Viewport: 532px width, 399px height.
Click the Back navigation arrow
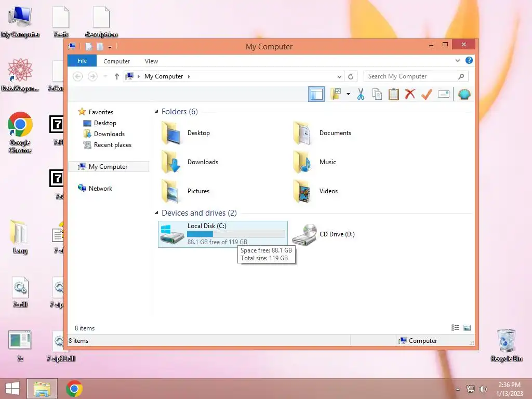(78, 76)
